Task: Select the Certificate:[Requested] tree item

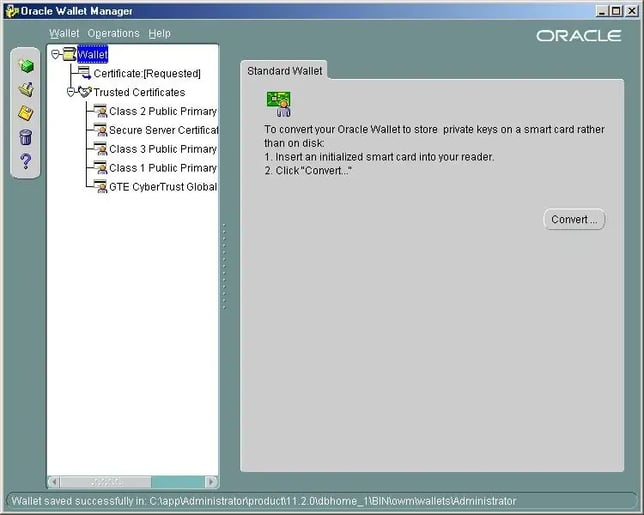Action: (x=146, y=73)
